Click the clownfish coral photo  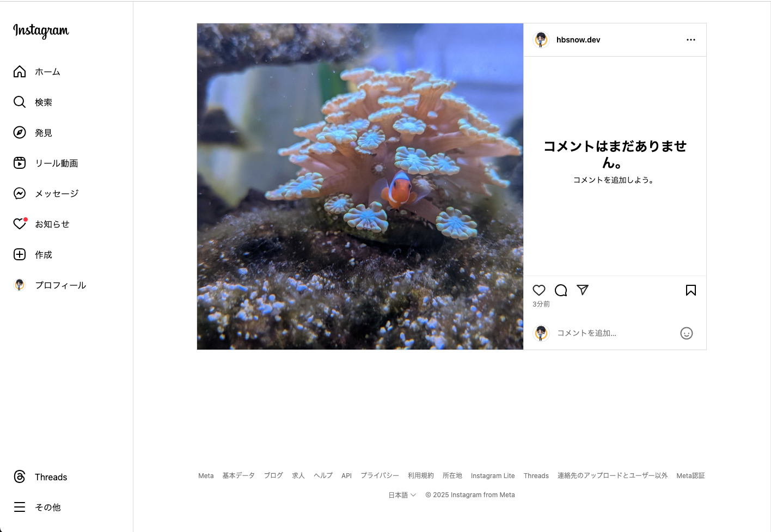pyautogui.click(x=360, y=186)
